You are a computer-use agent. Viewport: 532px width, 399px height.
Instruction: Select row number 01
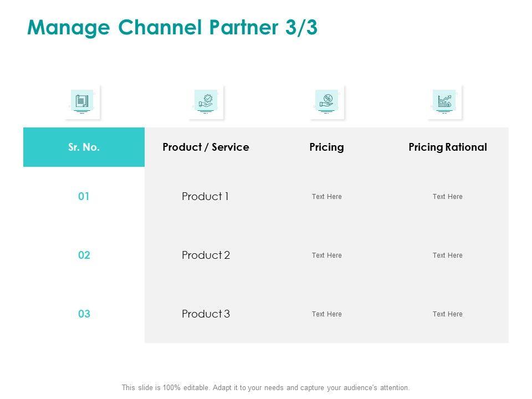[x=84, y=196]
